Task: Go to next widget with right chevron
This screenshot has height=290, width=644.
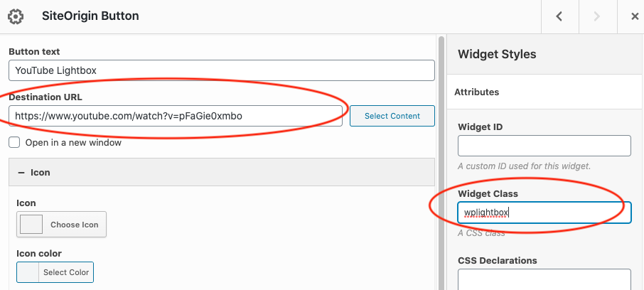Action: (x=598, y=16)
